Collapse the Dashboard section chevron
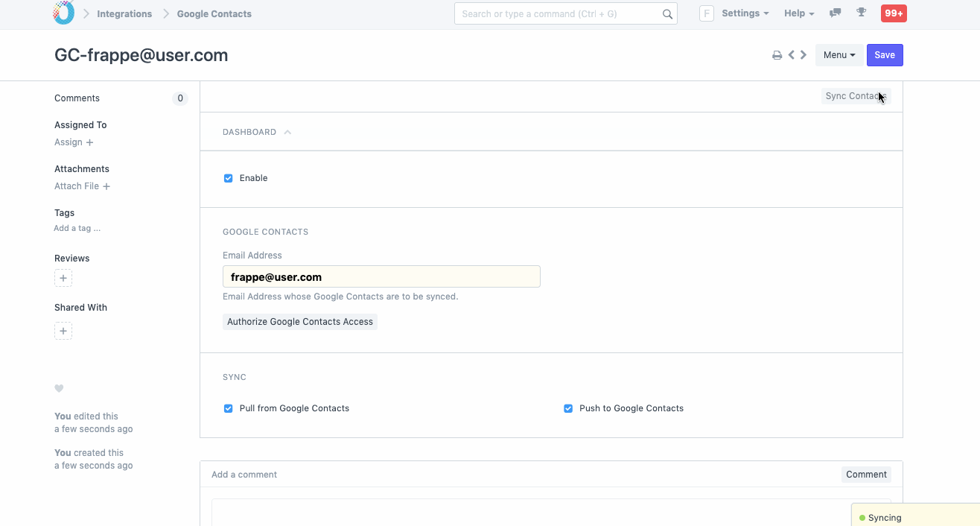The image size is (980, 526). pos(287,132)
